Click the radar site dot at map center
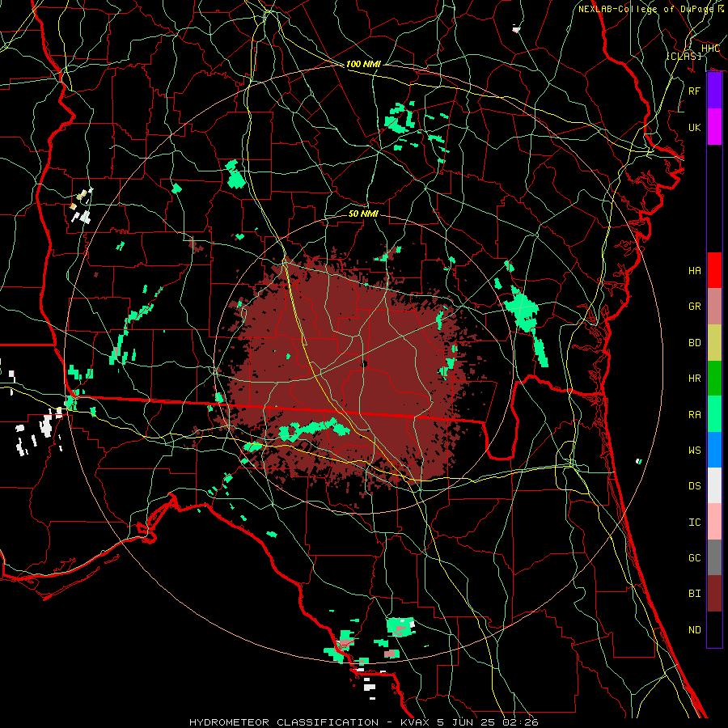The height and width of the screenshot is (728, 728). click(x=364, y=363)
